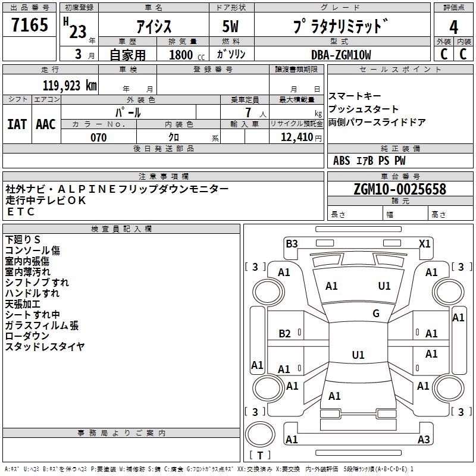Select the inspector note ガラスフィルム張
The image size is (476, 476).
[42, 325]
